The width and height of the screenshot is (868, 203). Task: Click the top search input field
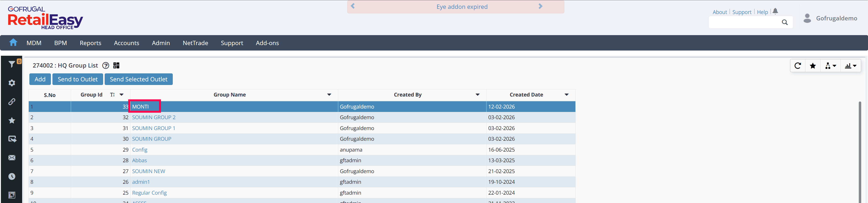[x=745, y=22]
